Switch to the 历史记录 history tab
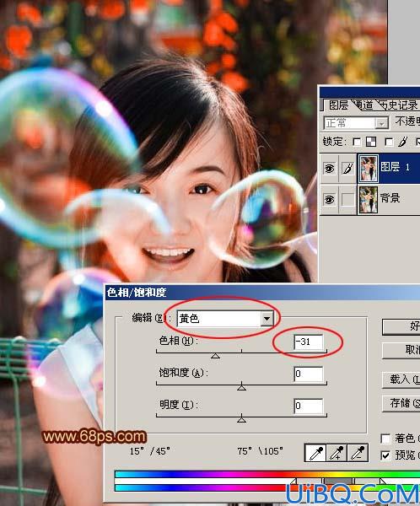 click(398, 105)
